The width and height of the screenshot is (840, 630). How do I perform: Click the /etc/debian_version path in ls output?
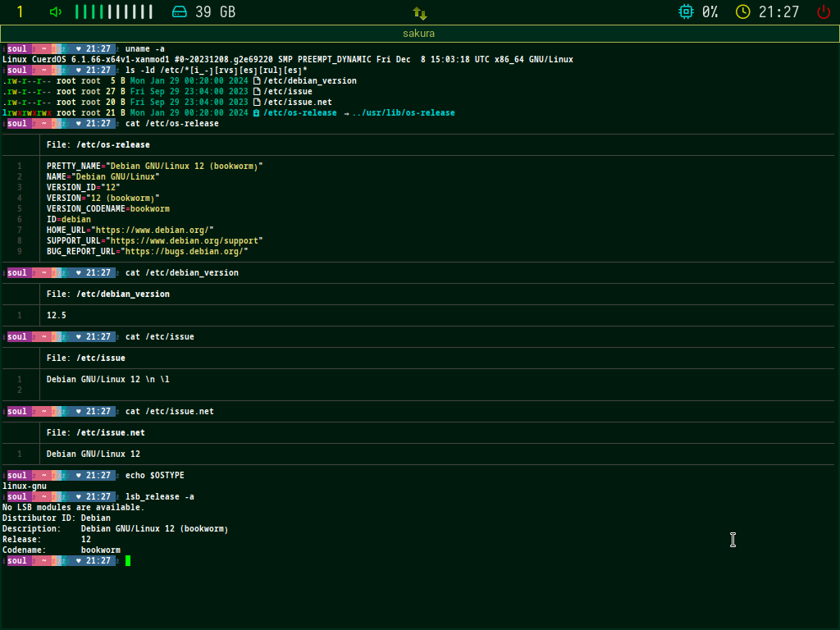309,81
